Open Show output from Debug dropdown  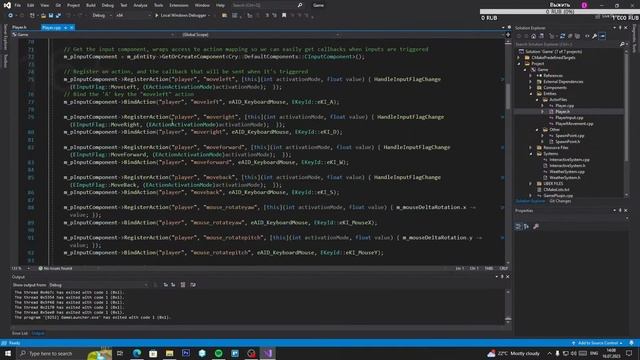click(98, 285)
